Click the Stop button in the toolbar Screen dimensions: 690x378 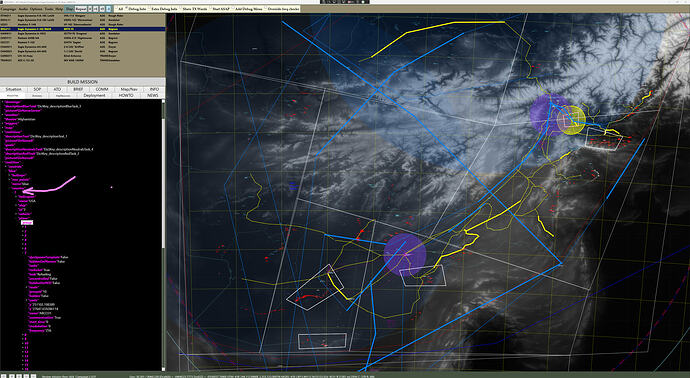[69, 9]
